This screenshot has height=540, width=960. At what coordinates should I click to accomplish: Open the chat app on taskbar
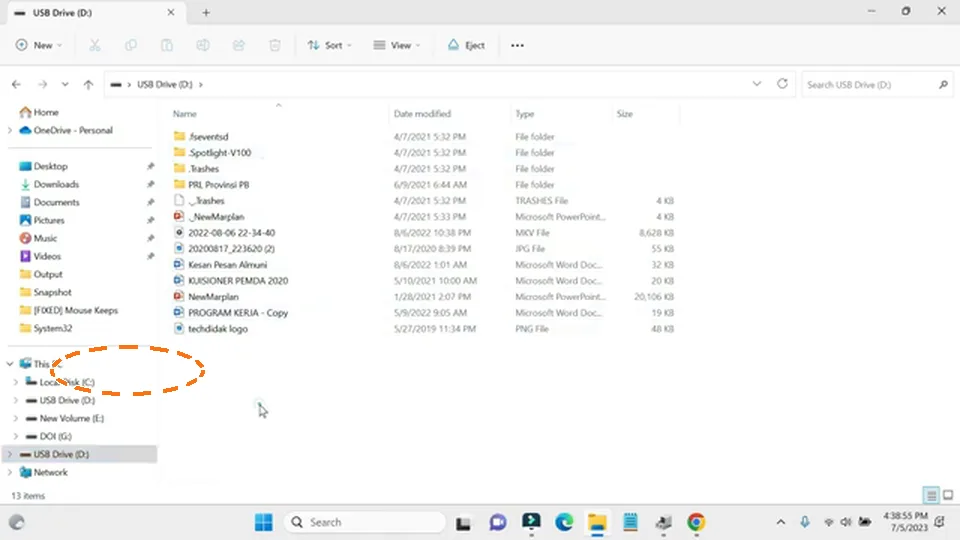coord(498,522)
